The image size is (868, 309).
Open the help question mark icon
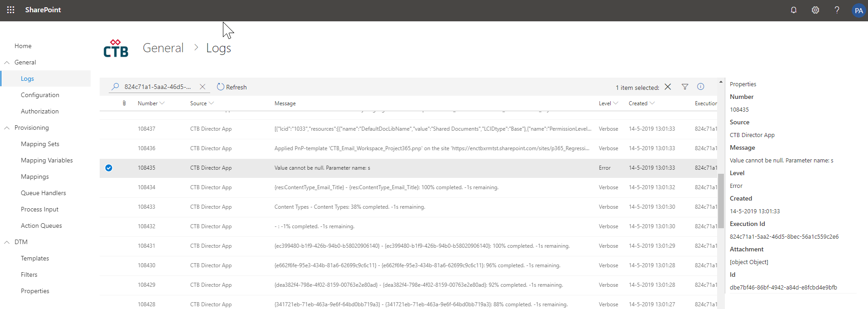click(837, 10)
